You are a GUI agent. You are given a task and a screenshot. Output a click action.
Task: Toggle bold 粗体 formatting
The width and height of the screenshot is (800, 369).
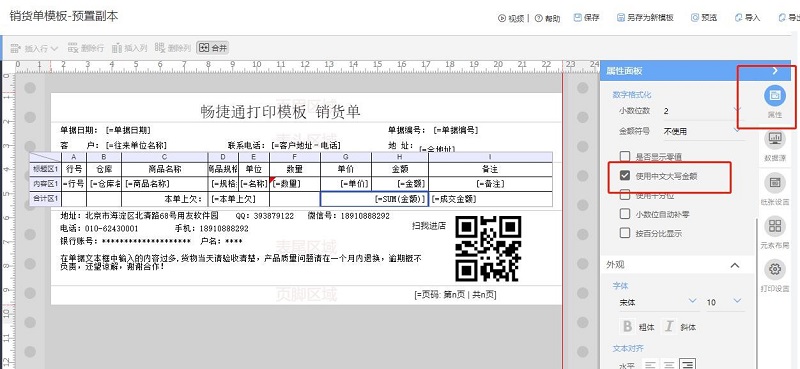click(627, 327)
